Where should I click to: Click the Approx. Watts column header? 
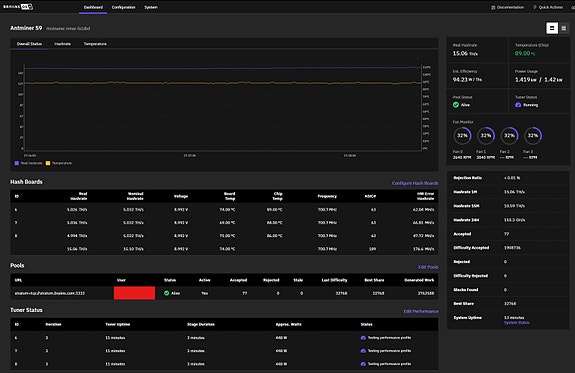tap(288, 325)
